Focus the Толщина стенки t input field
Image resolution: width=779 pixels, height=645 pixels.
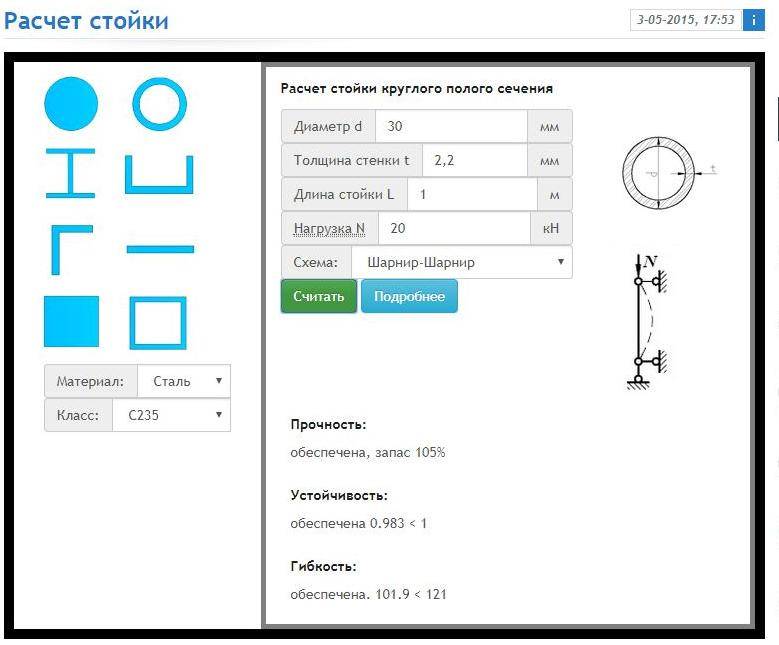coord(474,160)
